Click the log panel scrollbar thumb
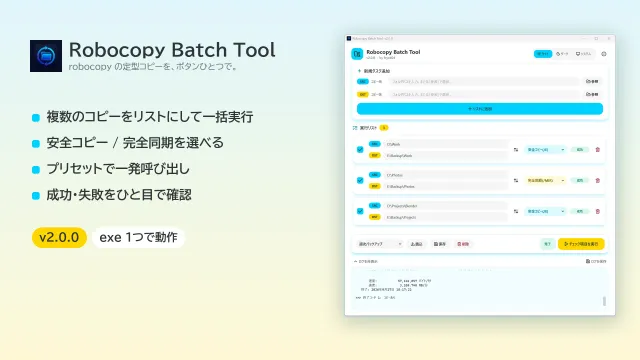The height and width of the screenshot is (360, 640). [604, 301]
